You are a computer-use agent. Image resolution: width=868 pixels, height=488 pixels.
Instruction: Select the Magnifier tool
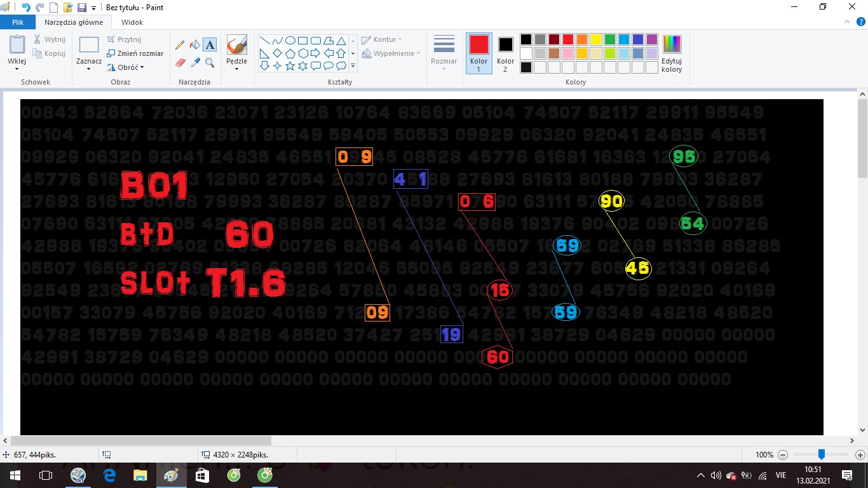pos(210,62)
